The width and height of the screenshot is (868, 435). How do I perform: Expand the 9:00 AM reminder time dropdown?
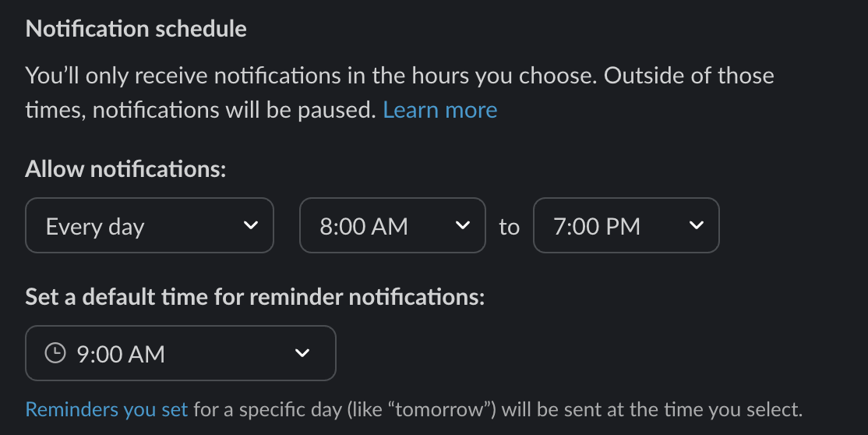click(x=181, y=353)
